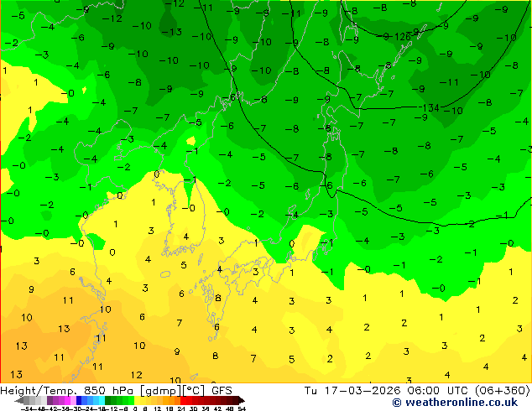Click the bright yellow legend swatch
532x411 pixels.
[x=137, y=401]
